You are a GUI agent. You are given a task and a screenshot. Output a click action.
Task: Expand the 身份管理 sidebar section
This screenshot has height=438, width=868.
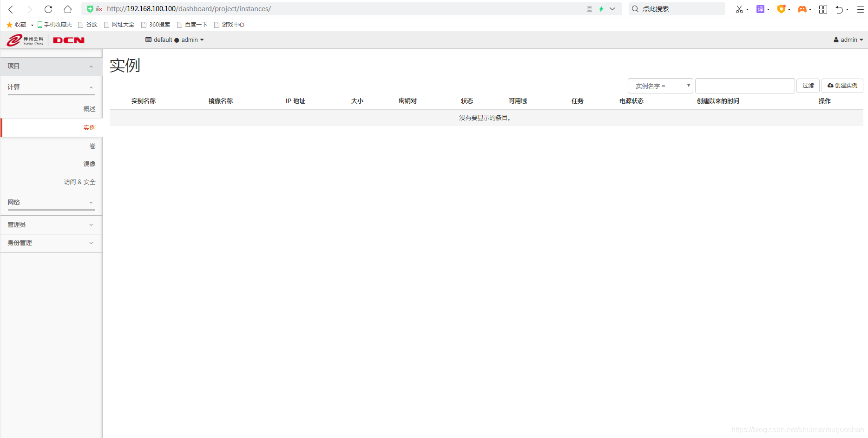point(51,243)
